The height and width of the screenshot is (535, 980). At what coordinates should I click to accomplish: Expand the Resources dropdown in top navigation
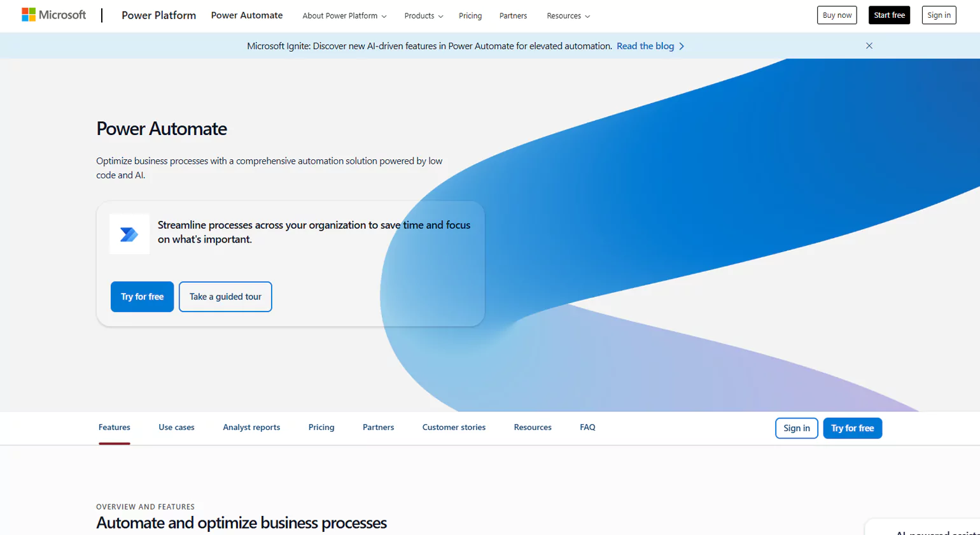click(564, 15)
